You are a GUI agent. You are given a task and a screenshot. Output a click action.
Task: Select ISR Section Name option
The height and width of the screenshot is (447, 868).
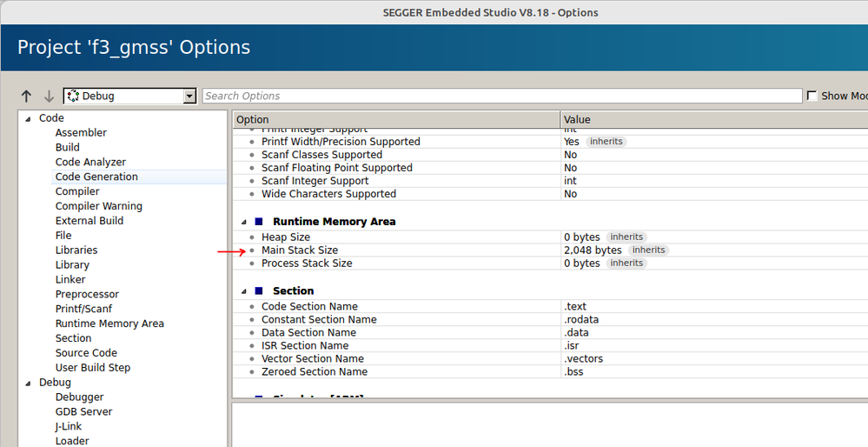click(x=305, y=345)
